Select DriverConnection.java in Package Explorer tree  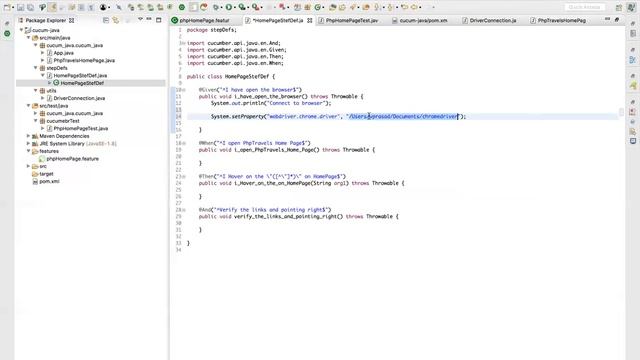(x=79, y=98)
